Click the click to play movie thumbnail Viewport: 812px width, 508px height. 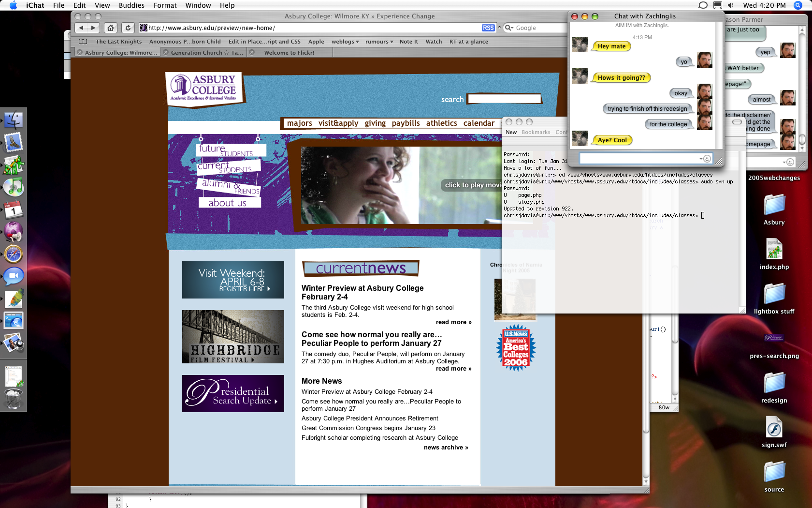click(401, 185)
